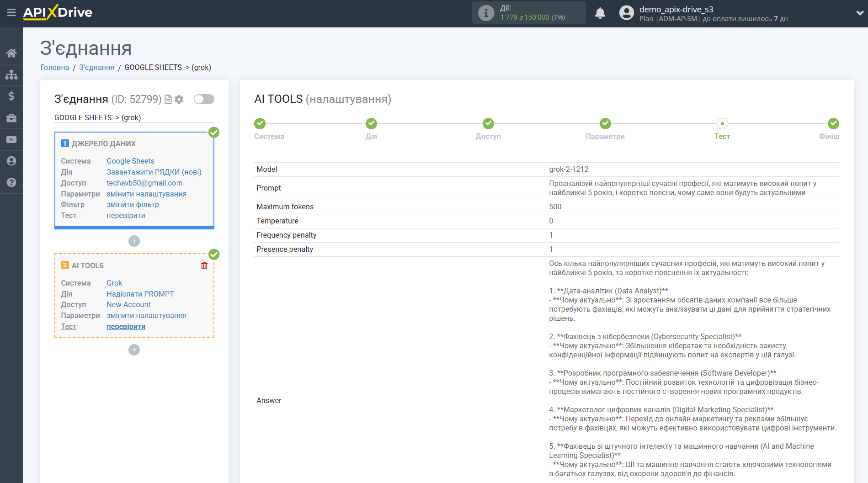Open the YouTube video tutorials icon
This screenshot has width=868, height=483.
coord(11,139)
